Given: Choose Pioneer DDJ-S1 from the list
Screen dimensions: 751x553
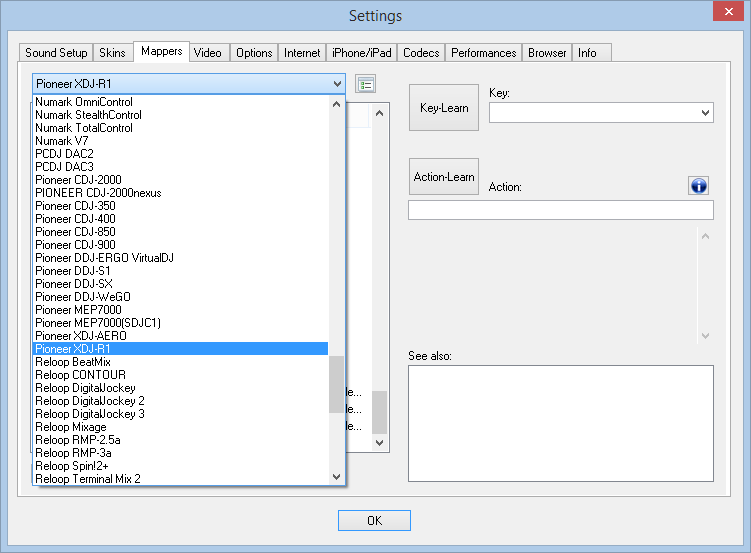Looking at the screenshot, I should [x=181, y=271].
